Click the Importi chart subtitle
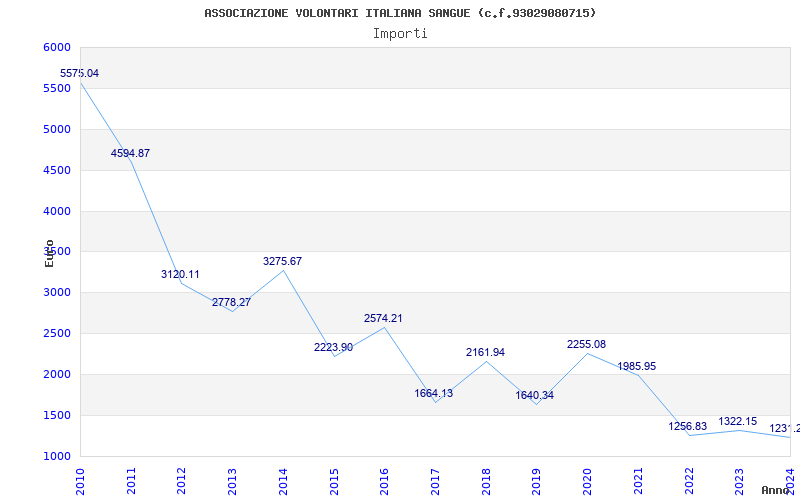 tap(400, 34)
